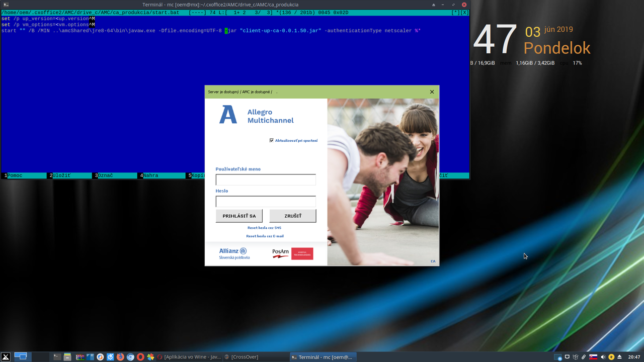
Task: Switch to 'Aplikácia vo Wine' taskbar window
Action: click(x=189, y=357)
